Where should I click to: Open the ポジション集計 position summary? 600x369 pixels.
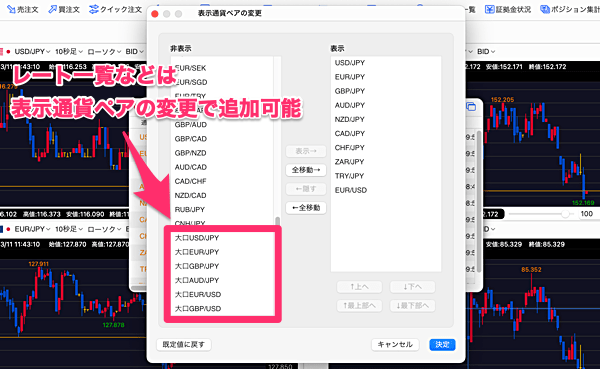[x=570, y=9]
